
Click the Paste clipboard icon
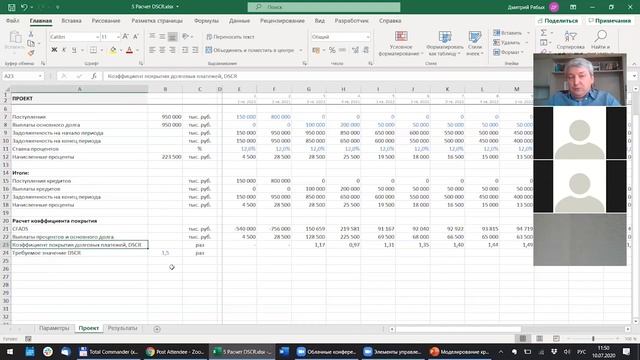click(x=15, y=38)
